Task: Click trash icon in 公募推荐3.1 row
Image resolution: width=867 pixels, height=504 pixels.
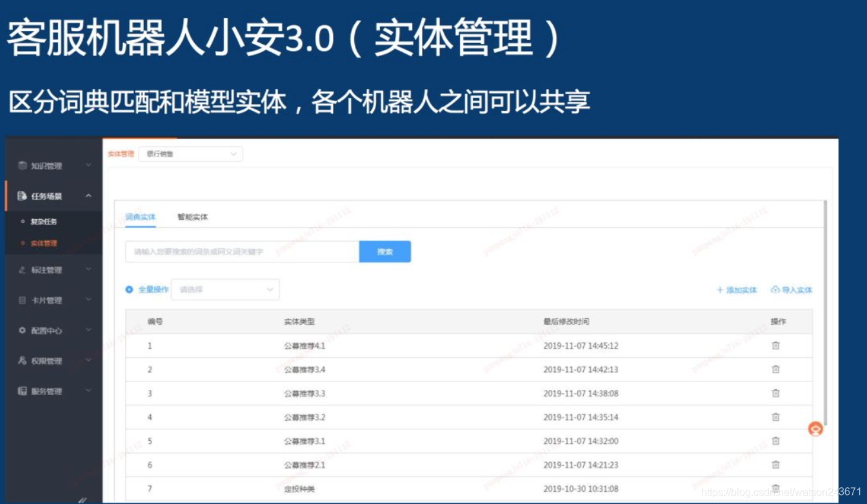Action: 775,441
